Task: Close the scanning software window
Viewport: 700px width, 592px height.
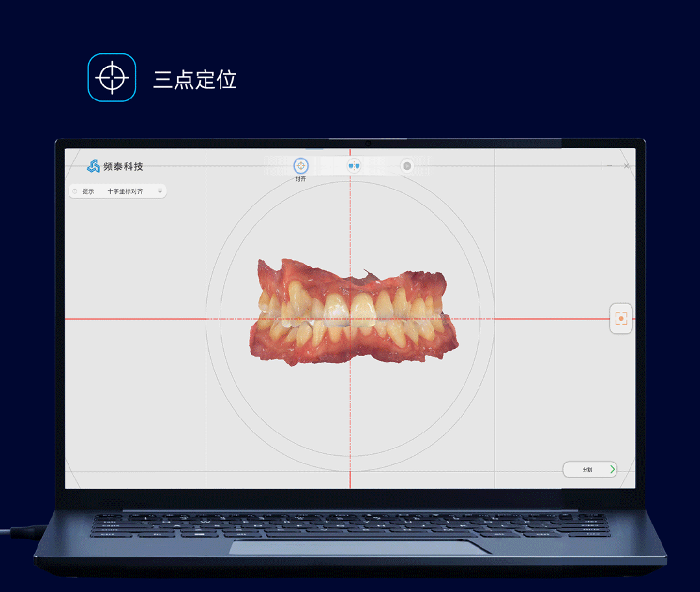Action: 626,165
